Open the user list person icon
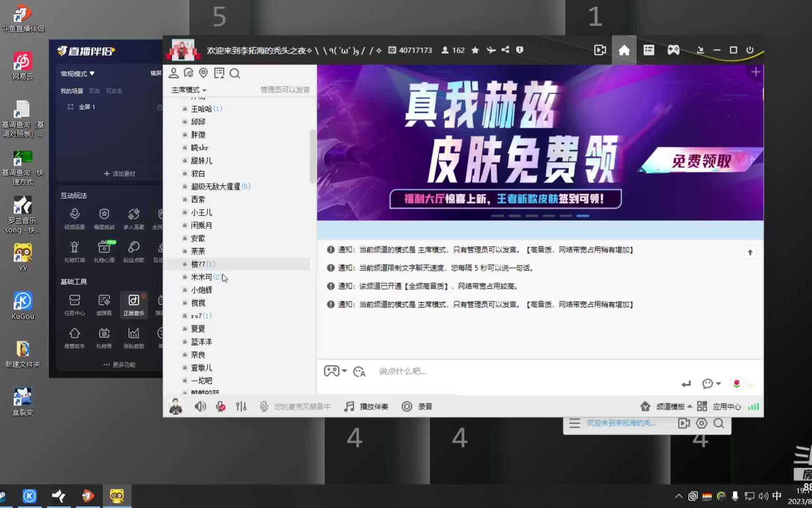The image size is (812, 508). point(173,73)
